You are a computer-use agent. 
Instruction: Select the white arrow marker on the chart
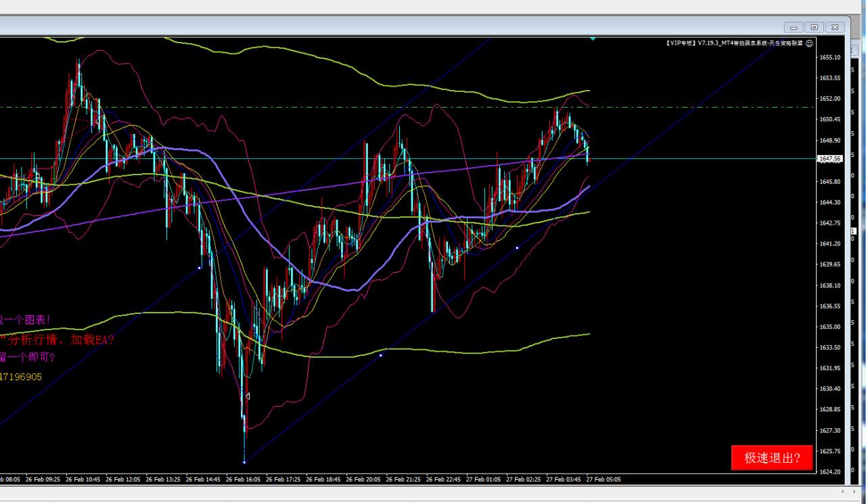[x=248, y=396]
